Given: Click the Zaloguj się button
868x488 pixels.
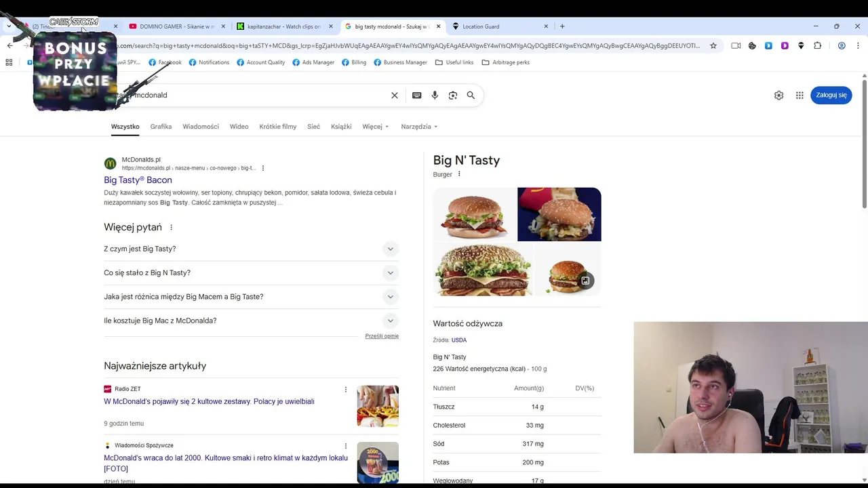Looking at the screenshot, I should (x=831, y=96).
